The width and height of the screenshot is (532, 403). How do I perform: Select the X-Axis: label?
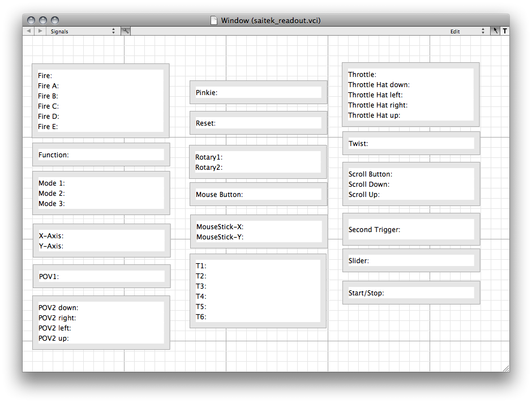pos(51,236)
